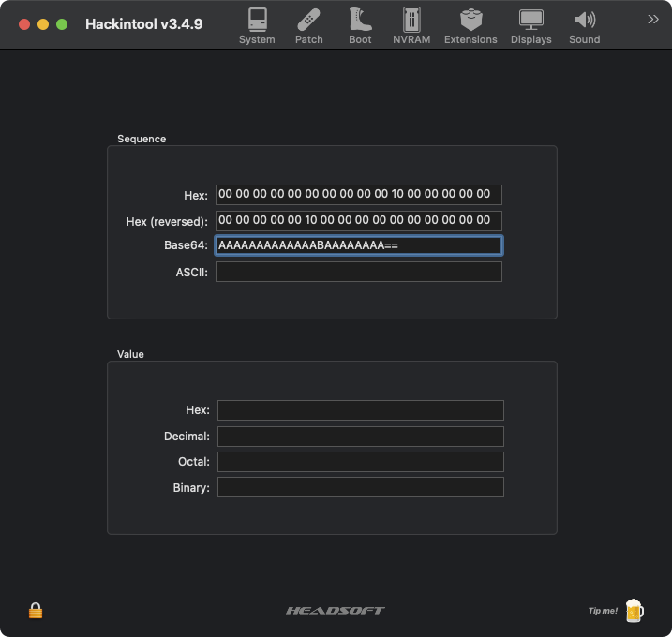Viewport: 672px width, 637px height.
Task: Switch to the Displays monitor icon
Action: tap(530, 25)
